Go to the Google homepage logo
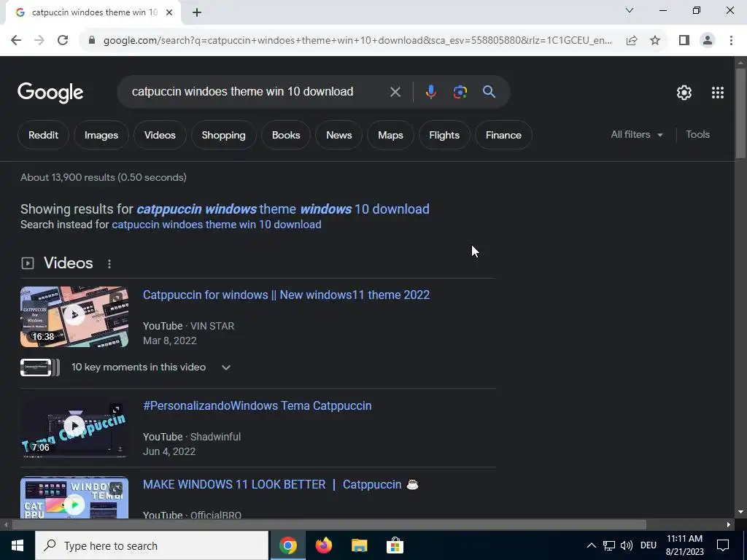Screen dimensions: 747x560 [x=50, y=93]
